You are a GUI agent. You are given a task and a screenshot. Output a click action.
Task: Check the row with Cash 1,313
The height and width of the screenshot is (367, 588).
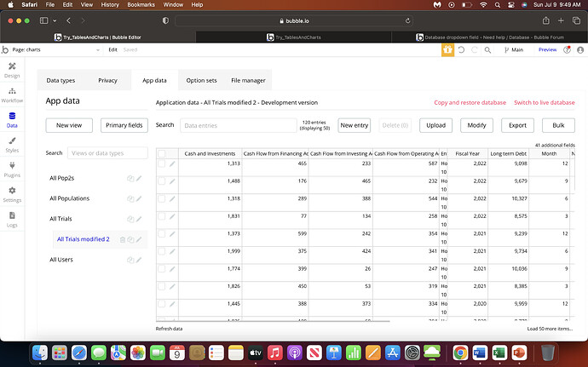point(162,163)
